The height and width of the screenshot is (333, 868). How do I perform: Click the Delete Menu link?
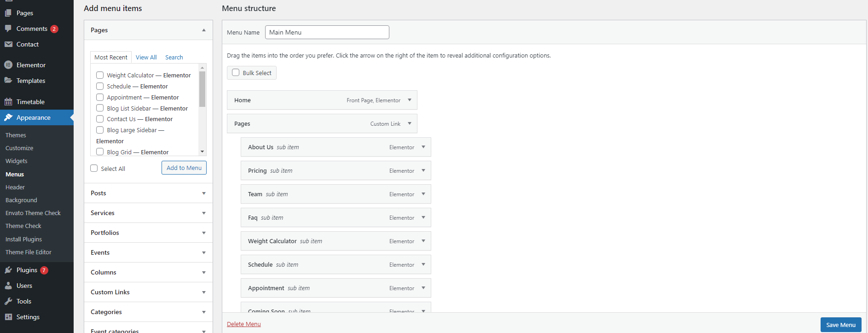(x=243, y=324)
